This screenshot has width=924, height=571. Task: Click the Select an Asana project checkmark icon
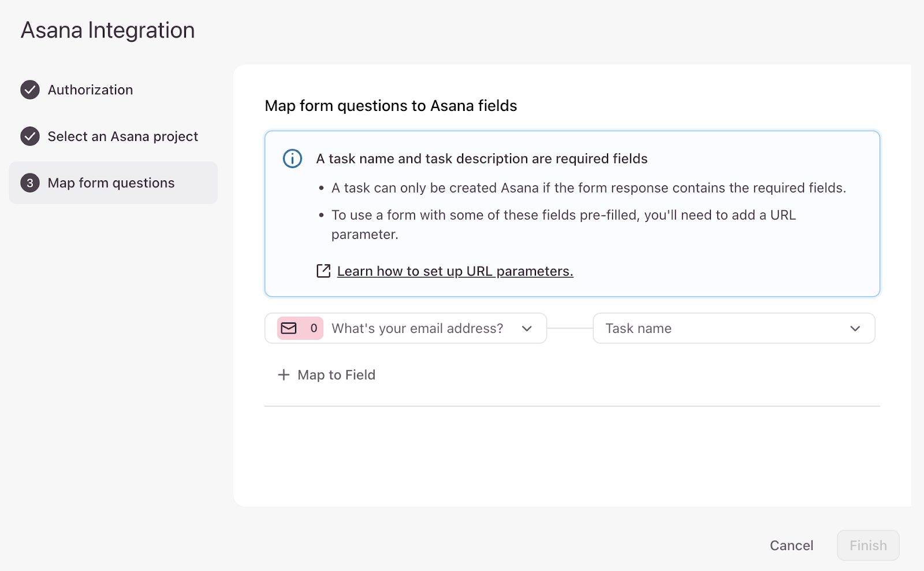(30, 136)
